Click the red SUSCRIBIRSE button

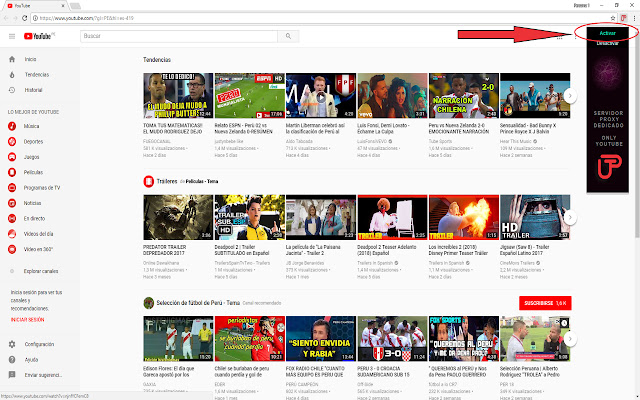545,303
